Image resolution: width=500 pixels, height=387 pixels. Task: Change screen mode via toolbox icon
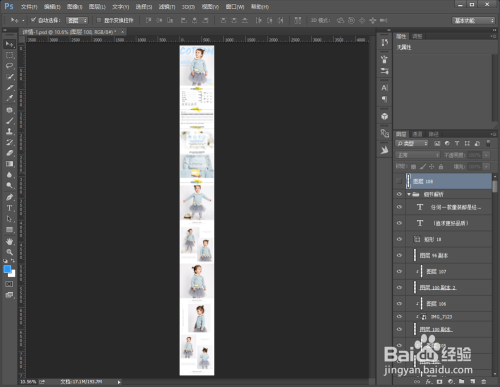tap(9, 295)
